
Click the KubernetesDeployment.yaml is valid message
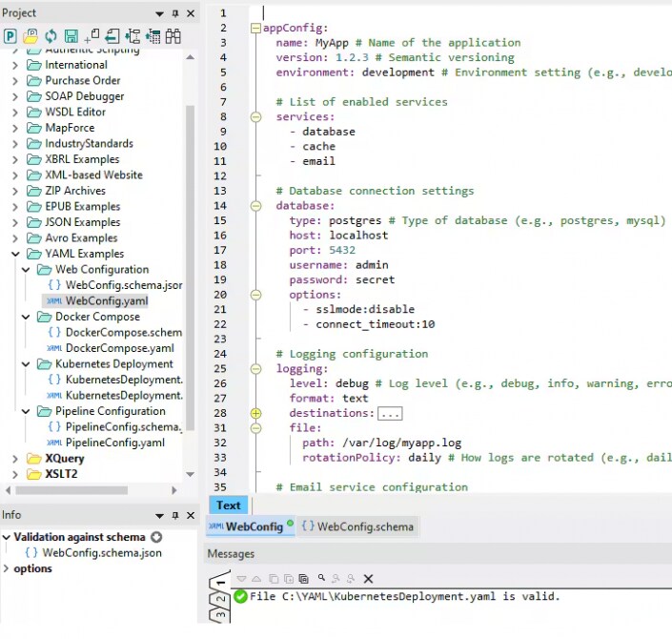404,596
